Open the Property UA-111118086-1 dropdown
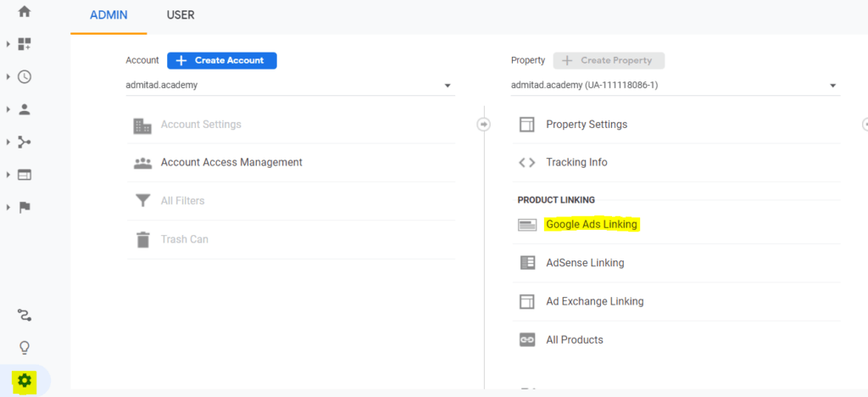 (x=676, y=86)
